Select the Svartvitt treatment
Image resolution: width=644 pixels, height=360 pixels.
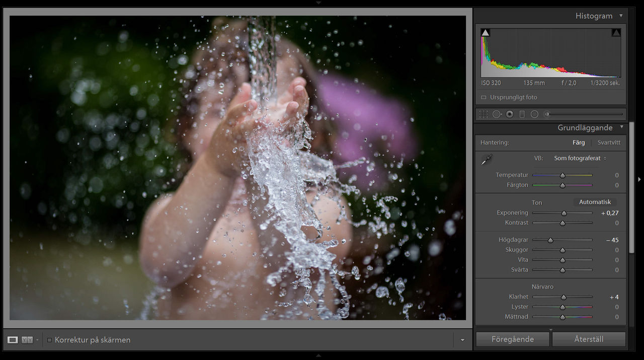(609, 142)
